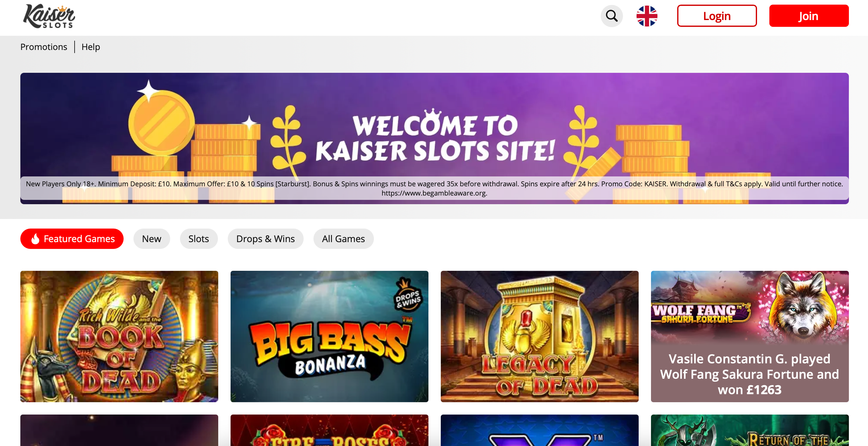Open the Promotions menu link
The image size is (868, 446).
click(x=44, y=47)
